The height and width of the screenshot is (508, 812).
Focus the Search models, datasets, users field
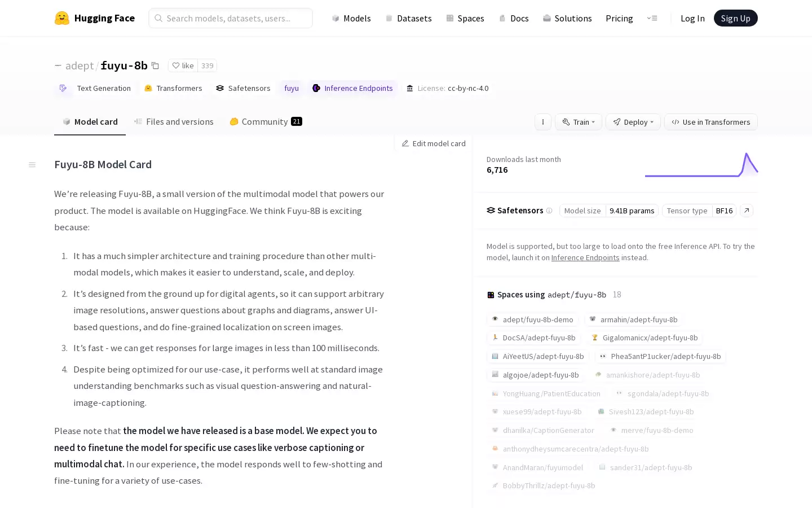click(x=231, y=18)
